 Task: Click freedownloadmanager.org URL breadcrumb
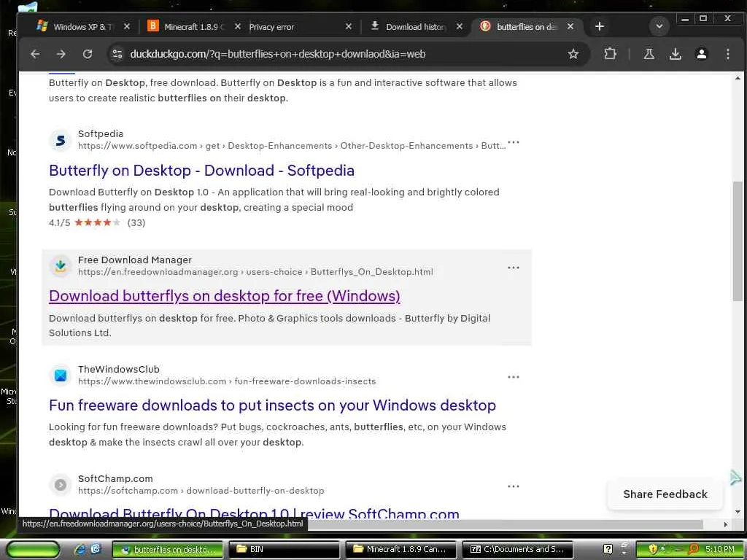point(255,272)
